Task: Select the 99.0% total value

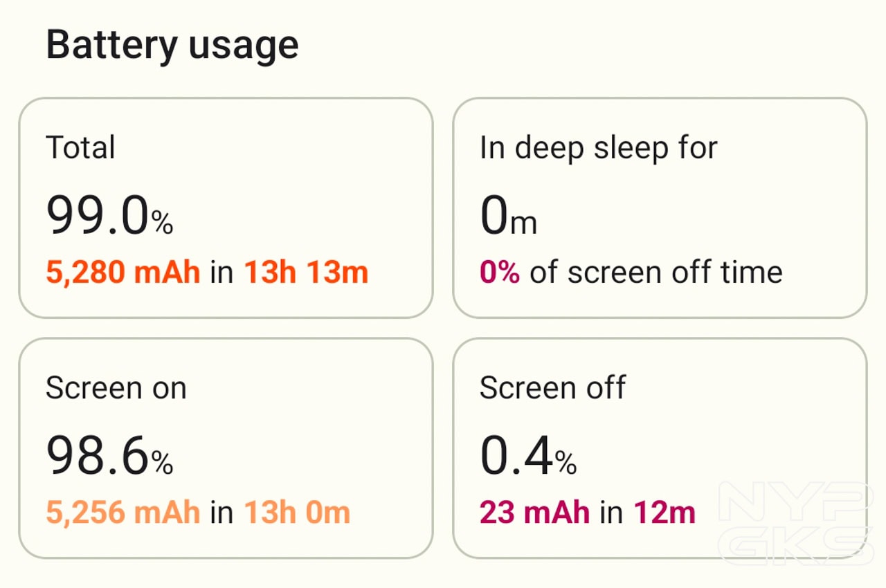Action: (109, 215)
